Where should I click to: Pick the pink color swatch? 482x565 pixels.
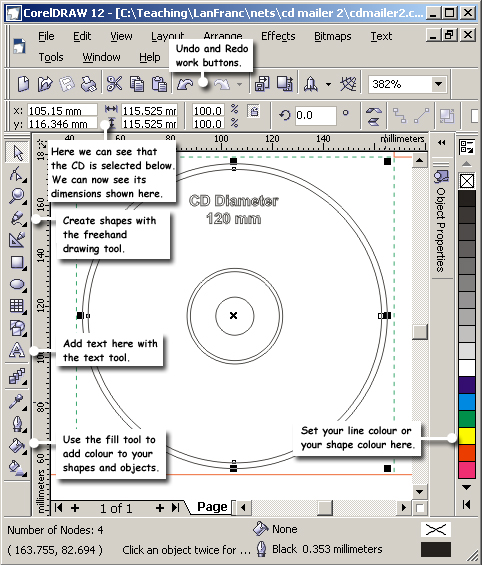click(467, 470)
